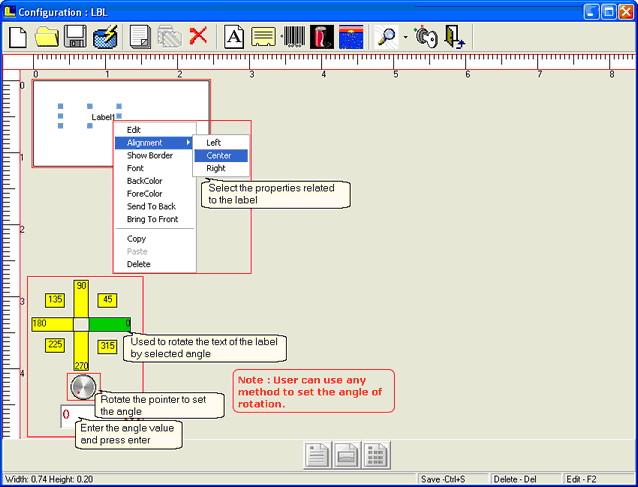Screen dimensions: 638x487
Task: Save the configuration with floppy disk icon
Action: (x=75, y=37)
